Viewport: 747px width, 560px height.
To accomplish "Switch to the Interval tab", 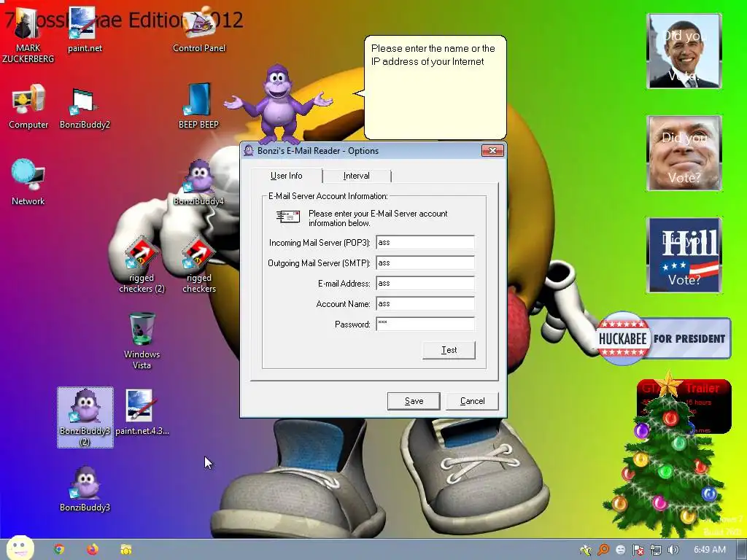I will click(x=356, y=176).
